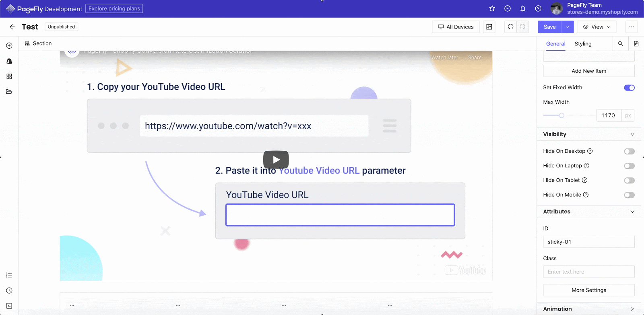
Task: Click the Max Width slider handle
Action: click(x=561, y=115)
